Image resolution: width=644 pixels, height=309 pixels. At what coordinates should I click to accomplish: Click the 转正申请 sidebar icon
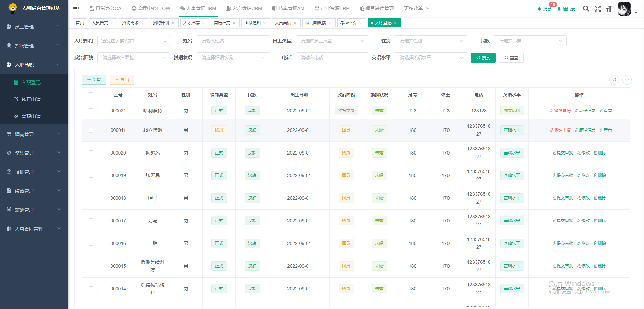[x=16, y=99]
